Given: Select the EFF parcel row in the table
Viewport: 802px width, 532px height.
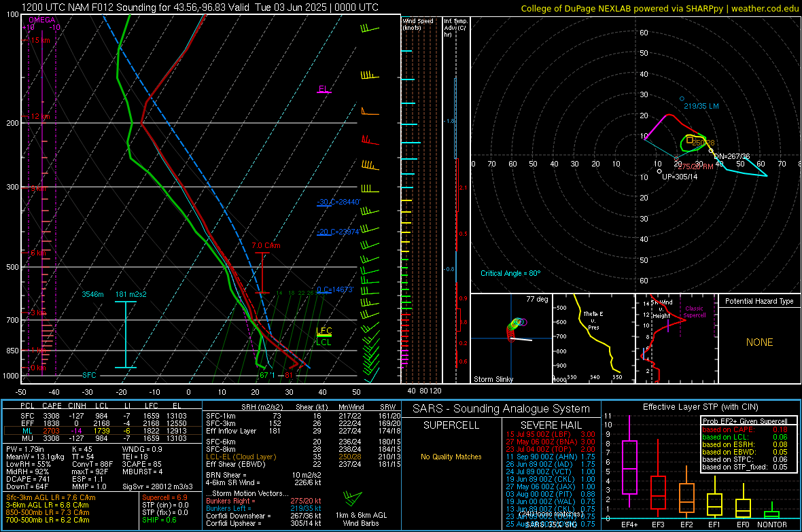Looking at the screenshot, I should point(103,423).
